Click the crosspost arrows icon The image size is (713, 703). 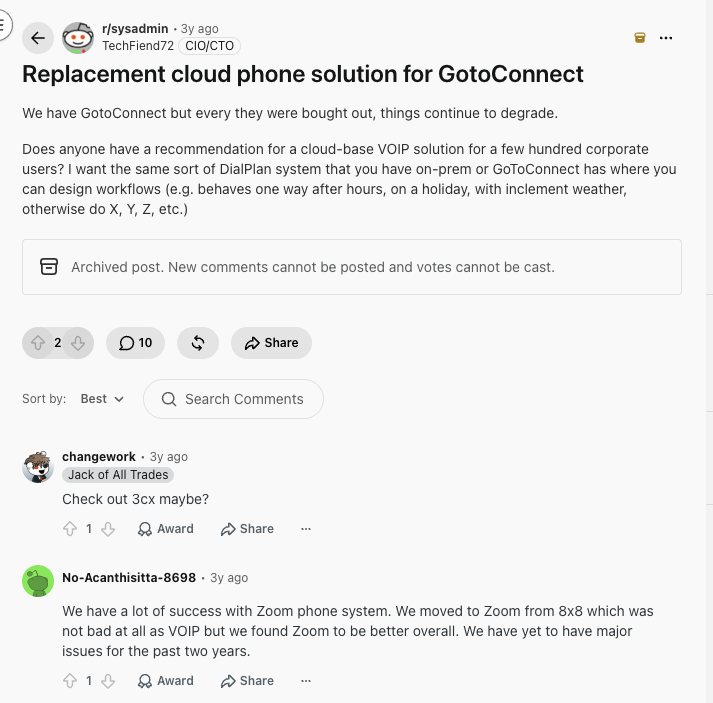click(198, 343)
